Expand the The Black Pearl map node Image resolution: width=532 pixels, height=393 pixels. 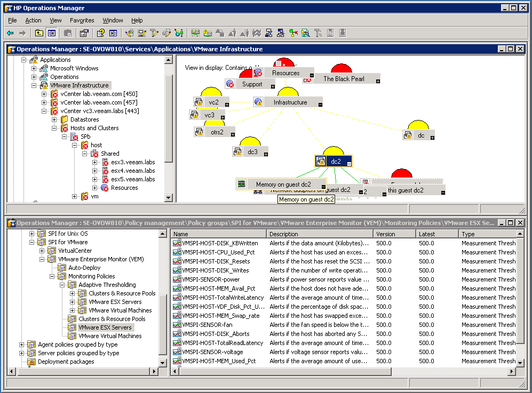coord(378,82)
